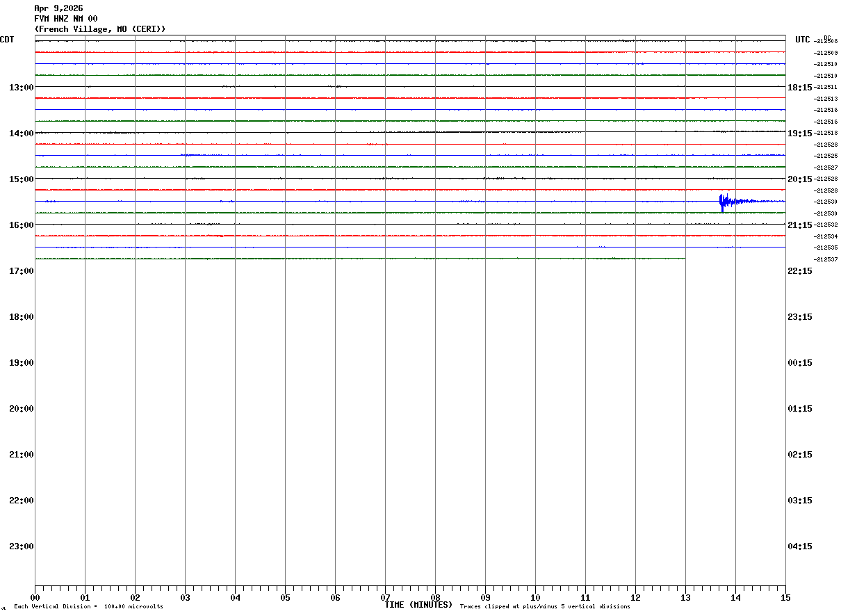Click the 20:00 CDT hour label
This screenshot has width=841, height=616.
22,408
